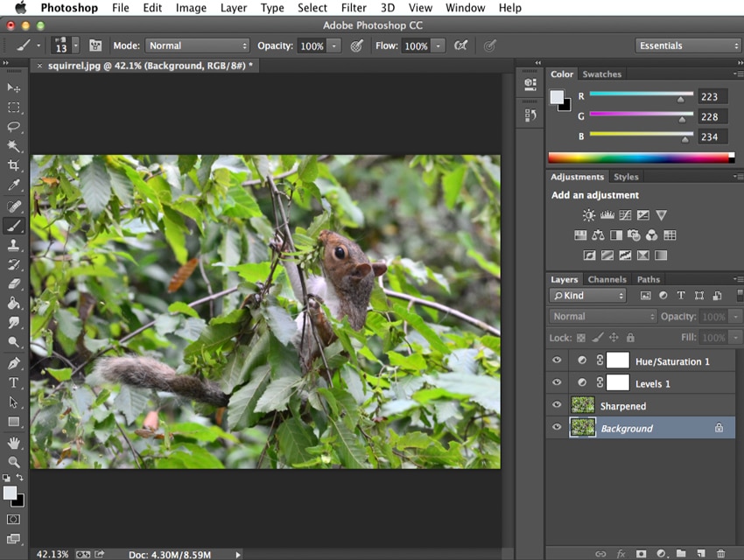Select the Zoom tool
744x560 pixels.
(x=13, y=461)
